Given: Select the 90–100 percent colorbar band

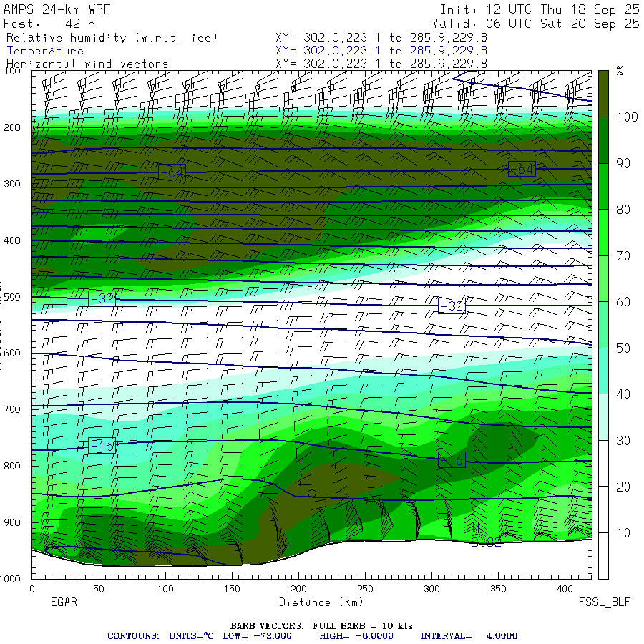Looking at the screenshot, I should tap(603, 140).
